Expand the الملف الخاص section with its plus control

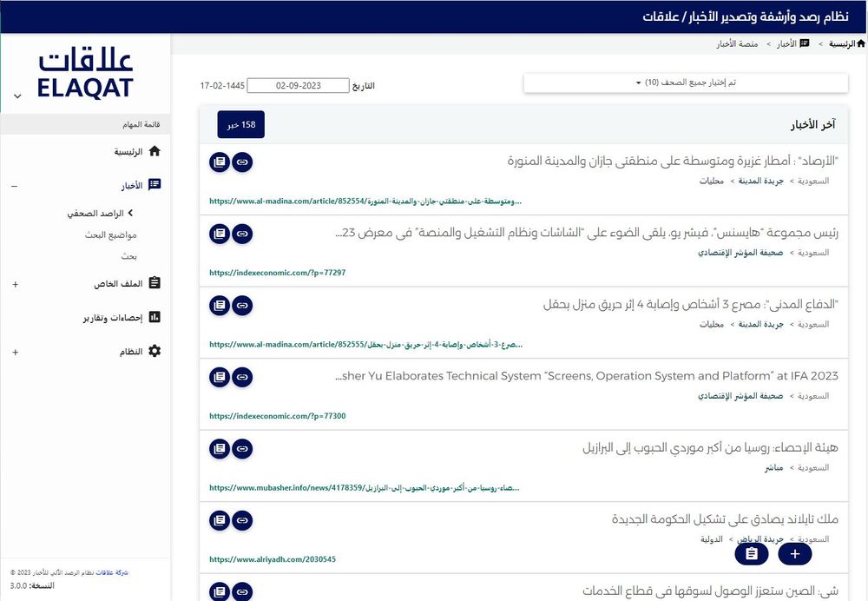point(14,282)
